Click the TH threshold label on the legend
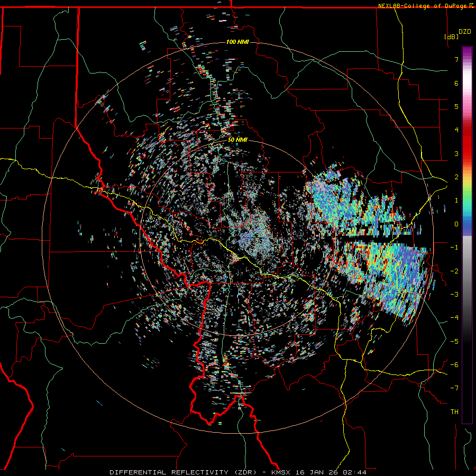The height and width of the screenshot is (476, 476). click(454, 412)
